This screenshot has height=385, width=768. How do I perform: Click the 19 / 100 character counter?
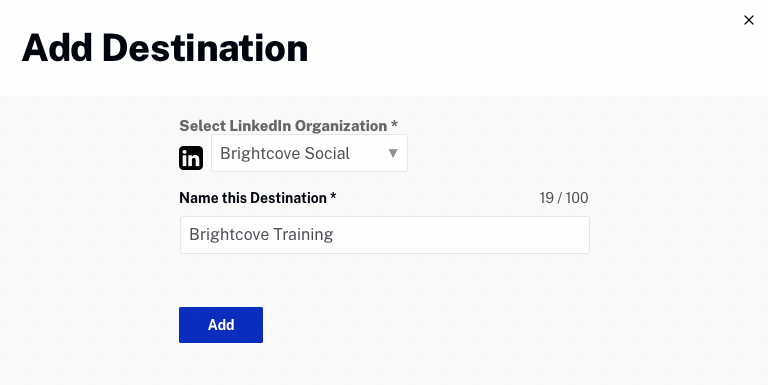564,198
